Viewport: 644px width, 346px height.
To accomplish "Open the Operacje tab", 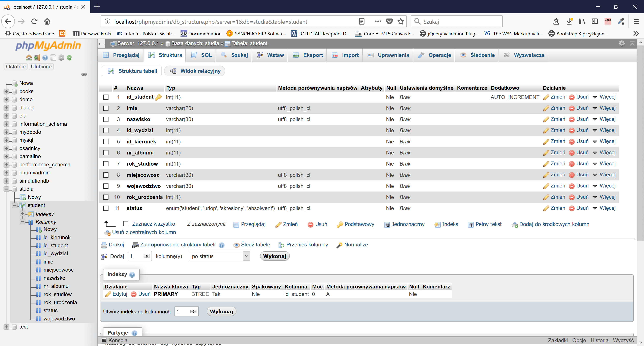I will [x=434, y=55].
